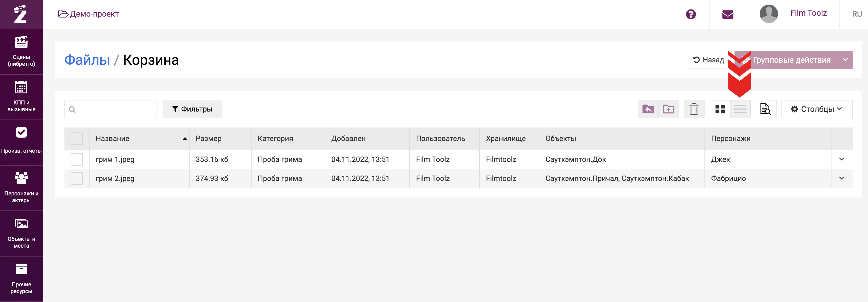Image resolution: width=868 pixels, height=302 pixels.
Task: Go to Файлы breadcrumb link
Action: 87,60
